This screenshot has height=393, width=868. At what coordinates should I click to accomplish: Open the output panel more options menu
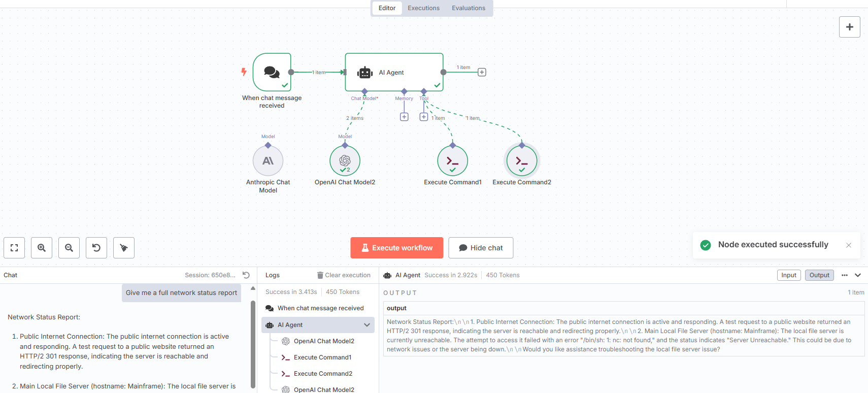point(845,275)
